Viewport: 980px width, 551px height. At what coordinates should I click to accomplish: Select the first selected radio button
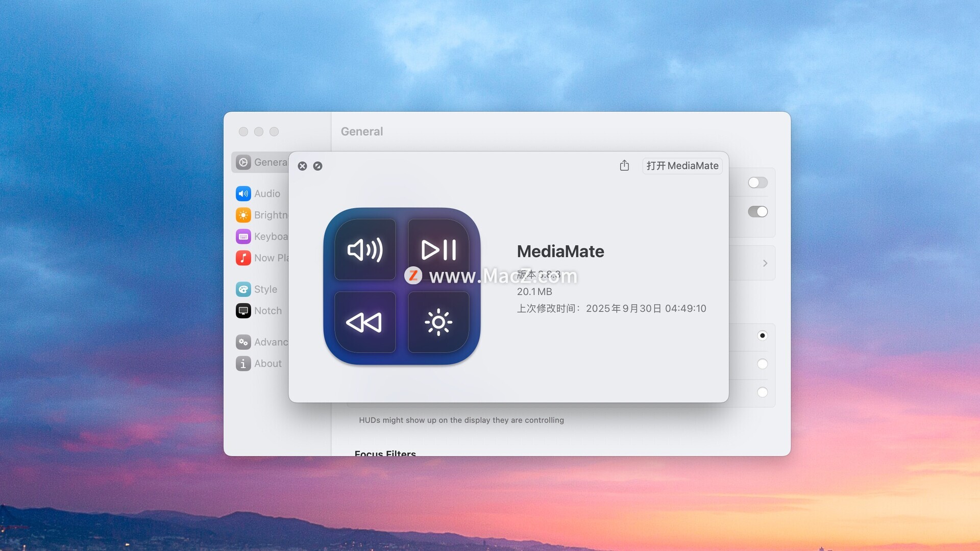pos(762,336)
